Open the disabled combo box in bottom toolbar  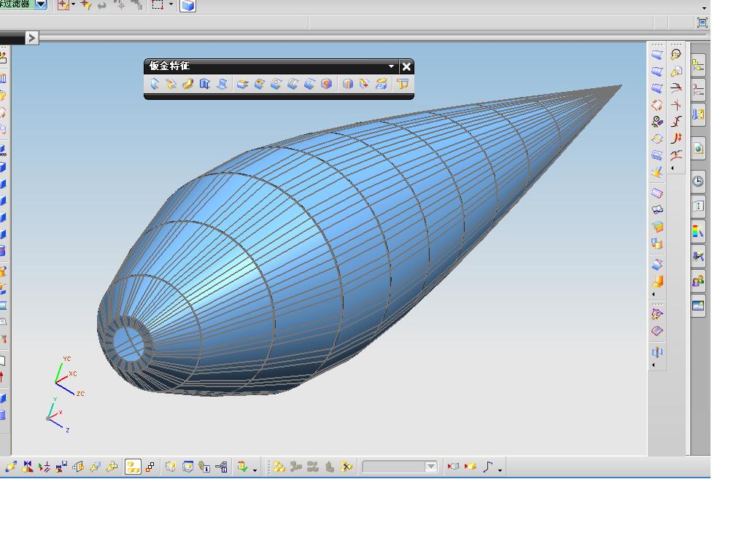[399, 467]
